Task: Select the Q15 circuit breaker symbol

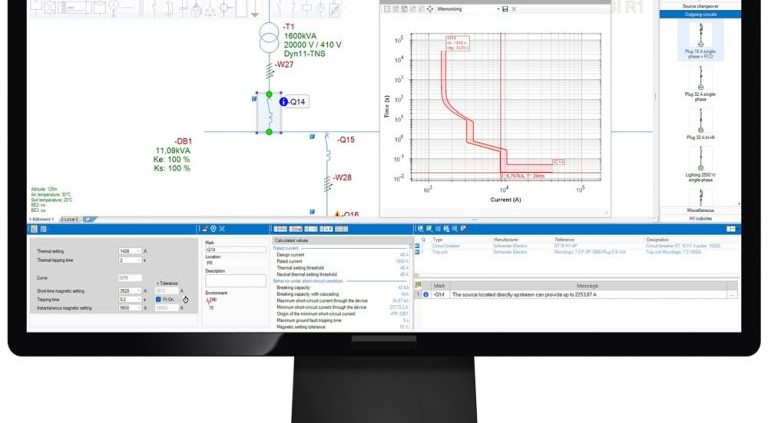Action: coord(328,149)
